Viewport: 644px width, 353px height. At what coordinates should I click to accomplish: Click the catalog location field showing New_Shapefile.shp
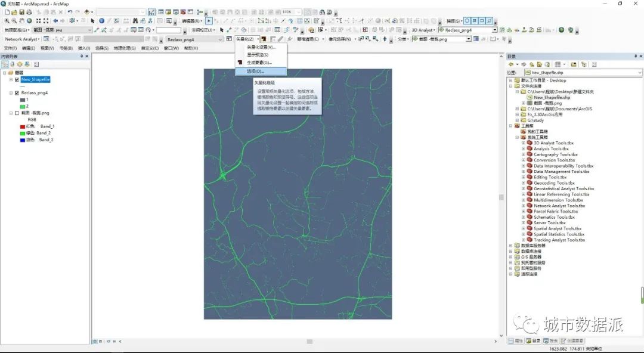coord(583,73)
